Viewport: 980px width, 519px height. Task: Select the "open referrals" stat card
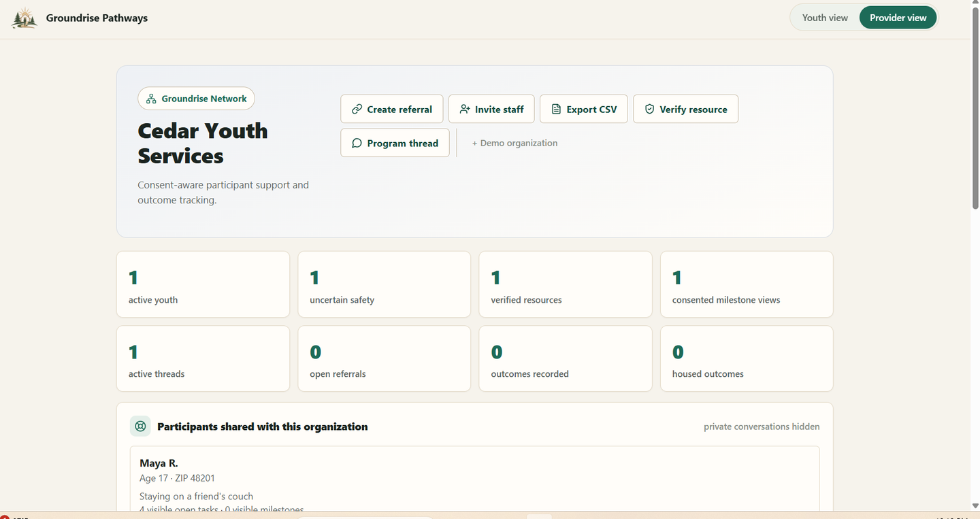point(384,358)
